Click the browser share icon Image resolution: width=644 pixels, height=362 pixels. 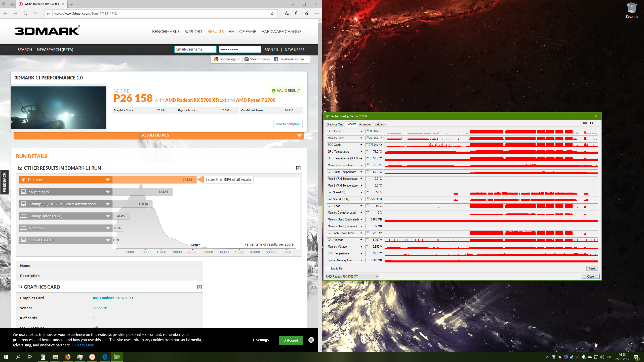click(306, 13)
